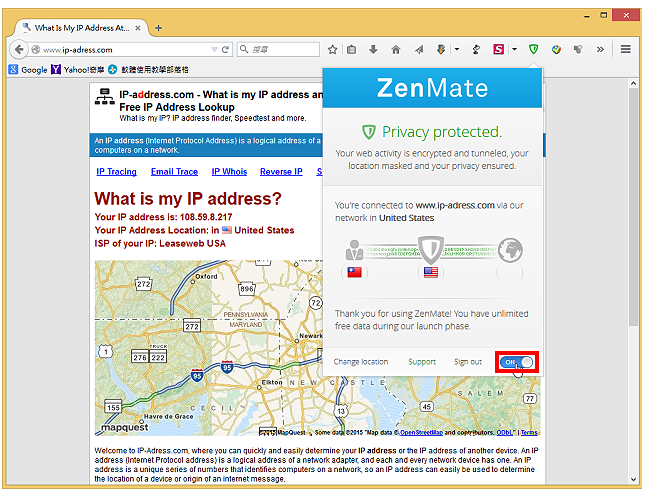654x498 pixels.
Task: Close the What Is My IP Address tab
Action: (x=138, y=28)
